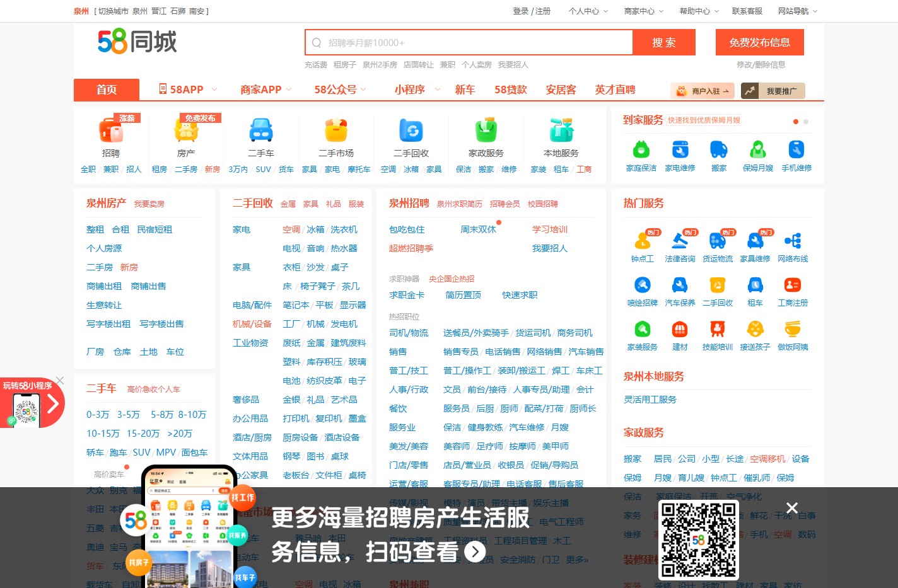Screen dimensions: 898x588
Task: Expand the 商家APP menu arrow
Action: pyautogui.click(x=289, y=89)
